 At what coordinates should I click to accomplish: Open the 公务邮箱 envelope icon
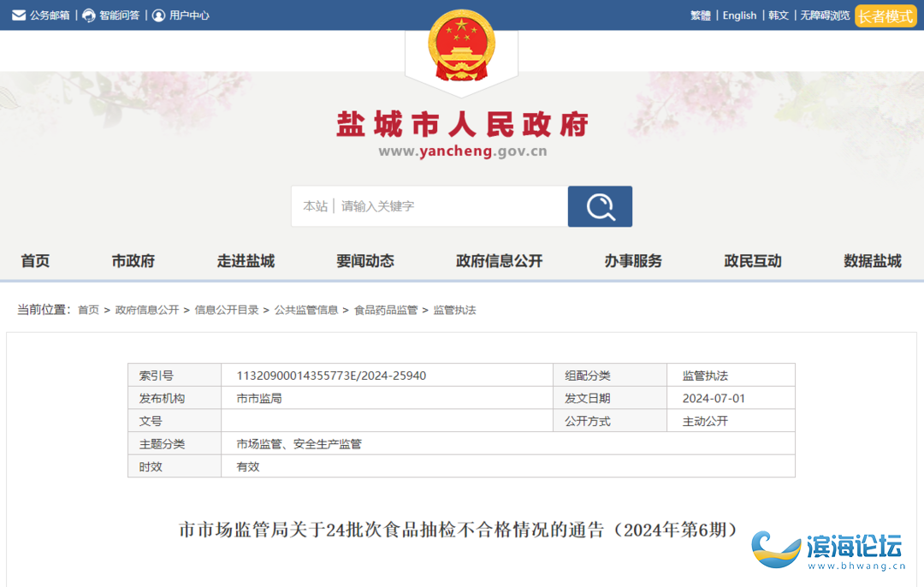[x=19, y=15]
